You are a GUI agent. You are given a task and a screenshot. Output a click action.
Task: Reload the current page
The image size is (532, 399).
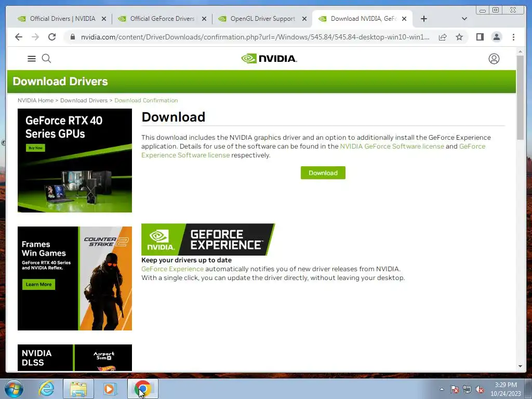(52, 37)
